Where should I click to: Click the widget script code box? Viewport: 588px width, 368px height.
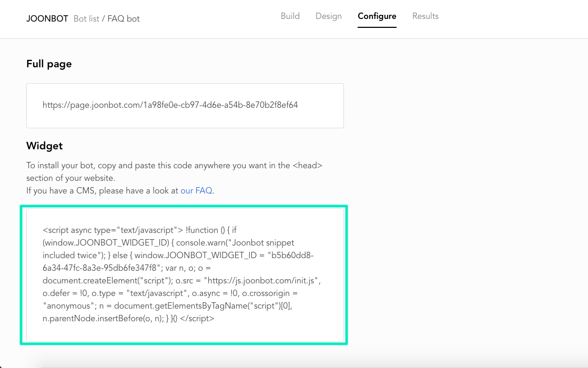[x=185, y=275]
